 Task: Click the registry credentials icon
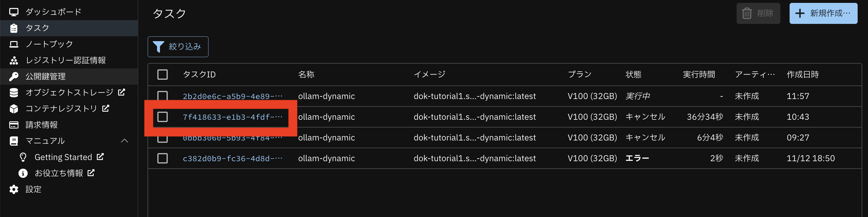14,60
